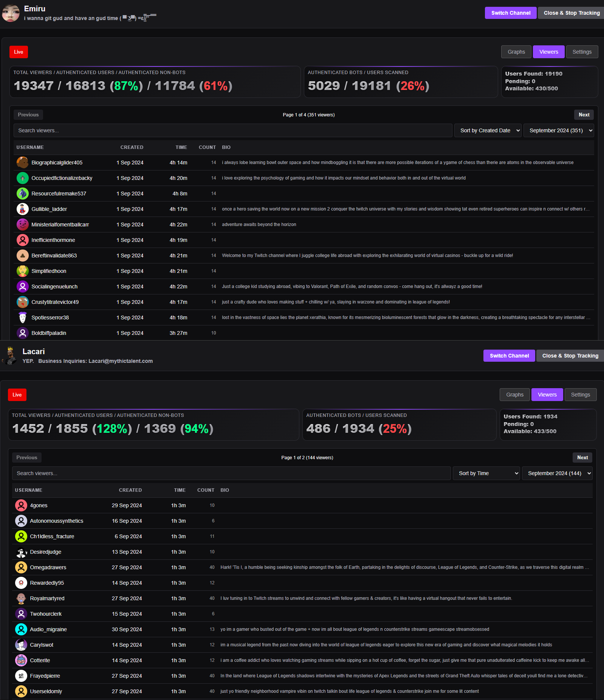The image size is (604, 700).
Task: Click Userseldomly's avatar icon
Action: (x=21, y=691)
